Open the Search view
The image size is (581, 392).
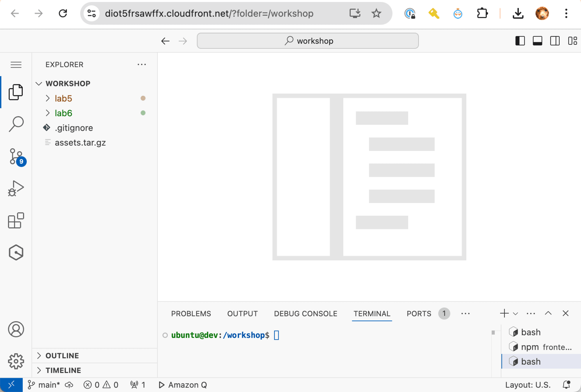point(16,124)
